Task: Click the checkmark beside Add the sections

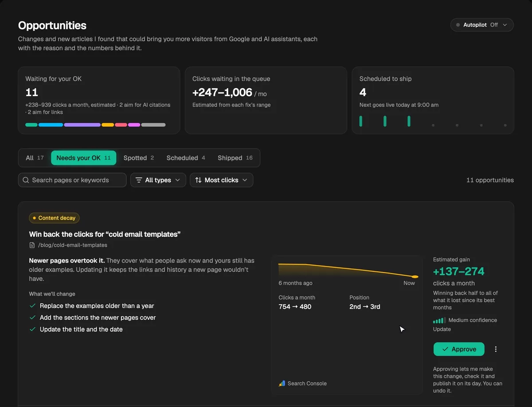Action: [32, 317]
